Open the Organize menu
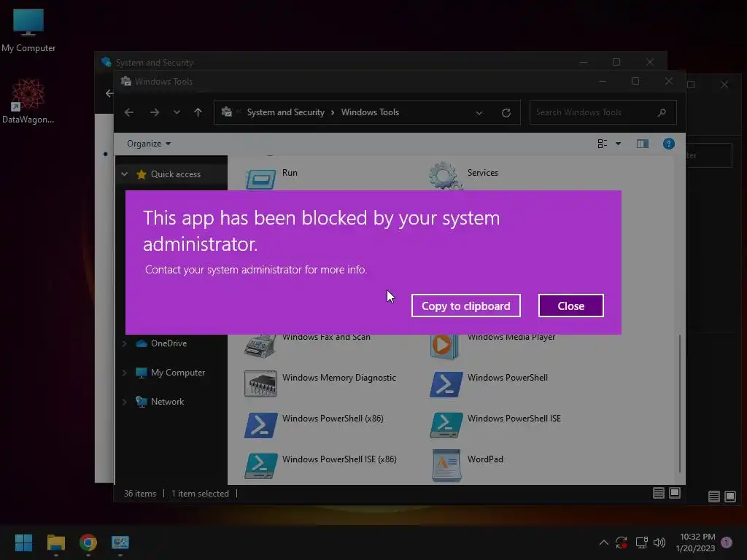Viewport: 747px width, 560px height. pos(149,144)
